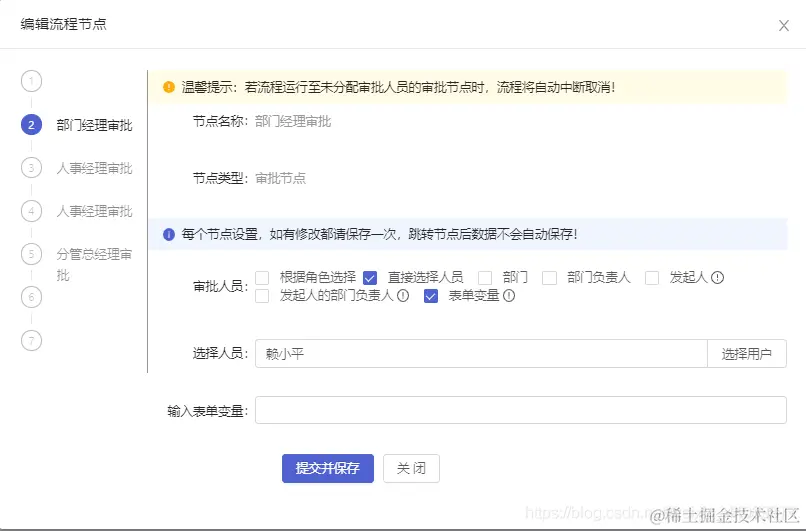This screenshot has height=531, width=806.
Task: Enable 部门 checkbox
Action: [x=485, y=278]
